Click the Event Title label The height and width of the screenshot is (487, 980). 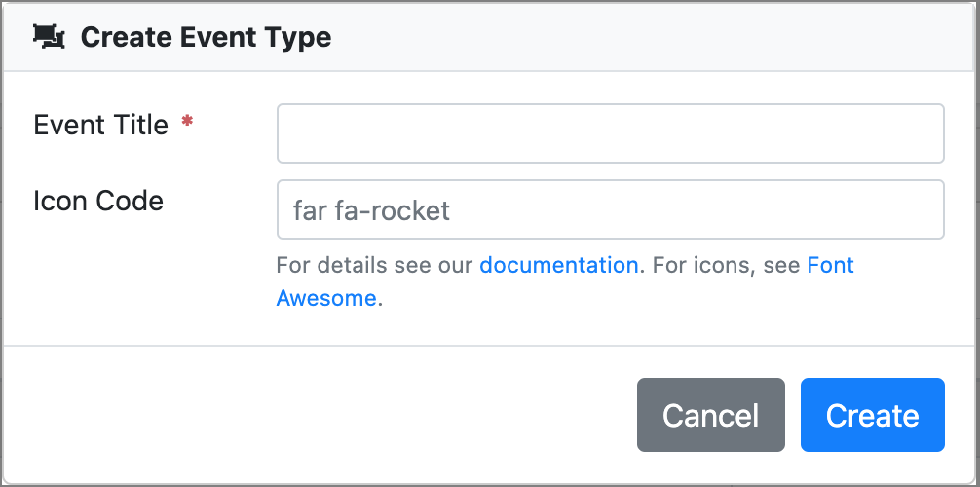pos(100,125)
